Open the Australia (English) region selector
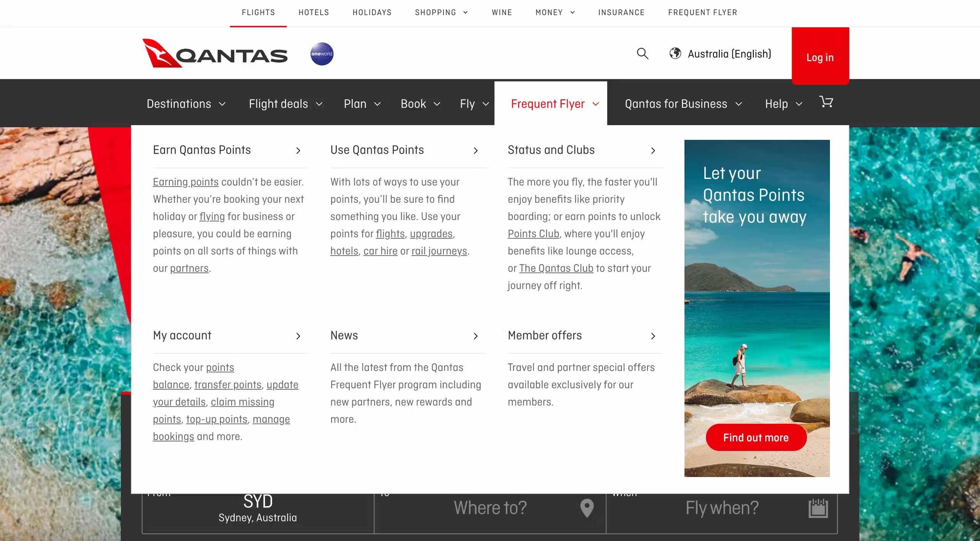Image resolution: width=980 pixels, height=541 pixels. coord(720,54)
